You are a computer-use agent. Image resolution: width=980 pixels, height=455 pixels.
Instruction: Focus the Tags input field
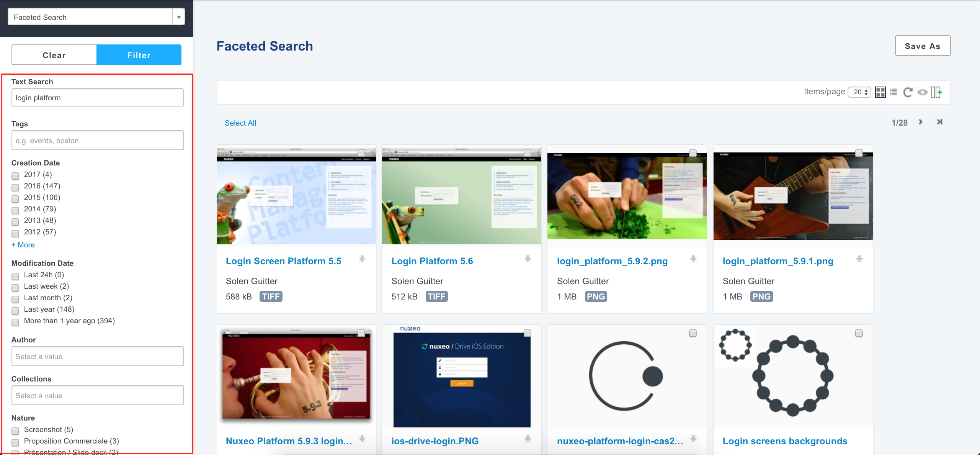(x=98, y=140)
